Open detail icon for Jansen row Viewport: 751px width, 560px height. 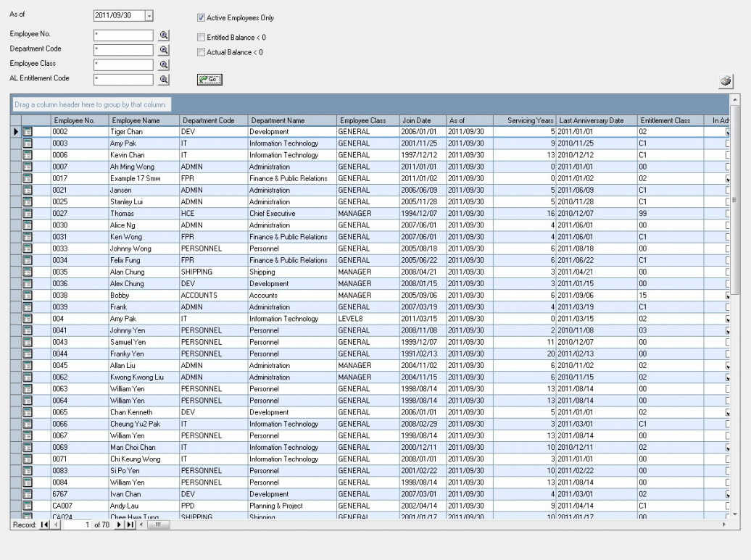click(28, 190)
